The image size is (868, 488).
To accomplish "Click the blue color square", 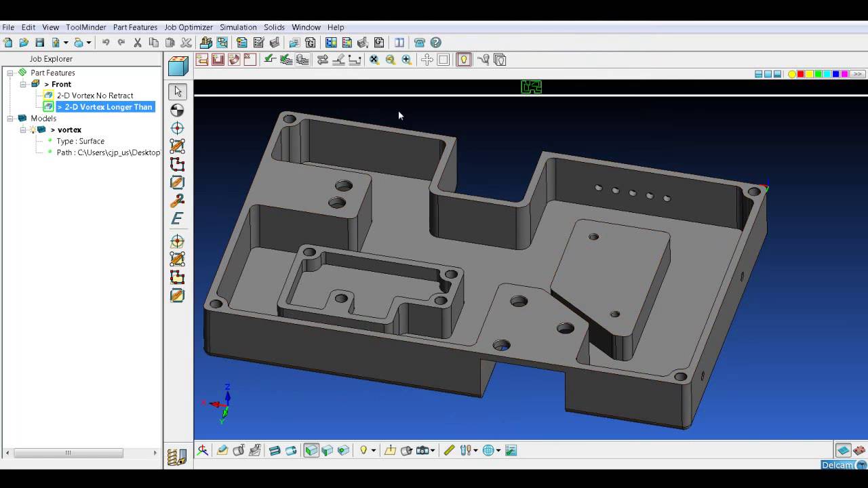I will [x=836, y=74].
